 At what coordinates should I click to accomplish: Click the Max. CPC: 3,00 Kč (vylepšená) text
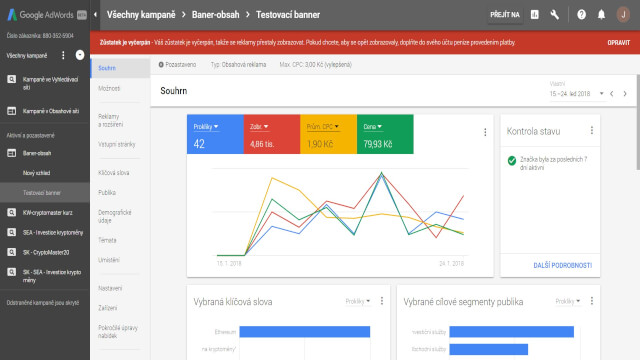(x=316, y=64)
